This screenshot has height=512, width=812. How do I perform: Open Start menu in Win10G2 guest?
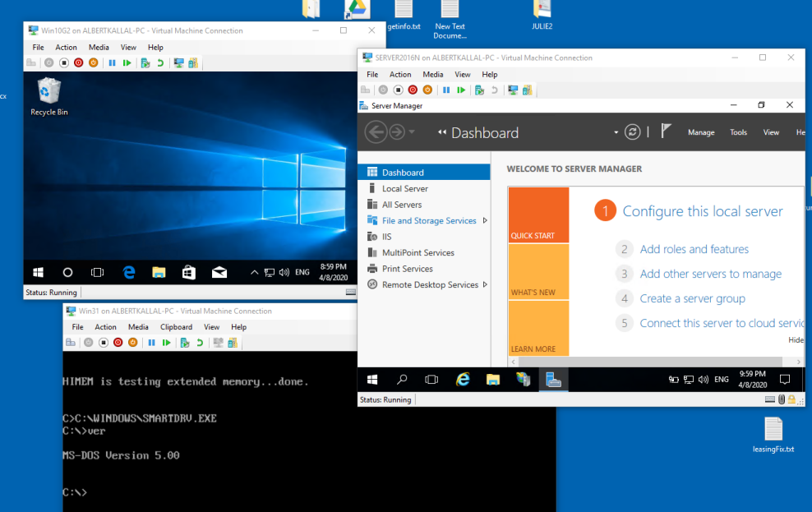pos(38,272)
